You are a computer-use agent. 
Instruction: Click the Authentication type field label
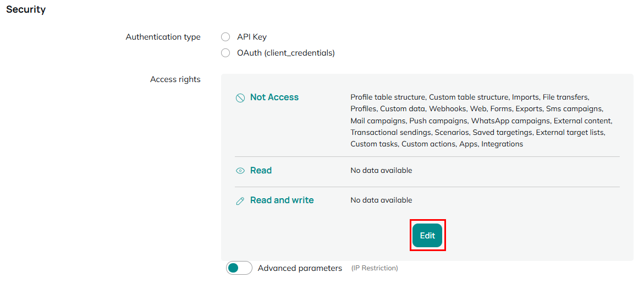tap(163, 37)
